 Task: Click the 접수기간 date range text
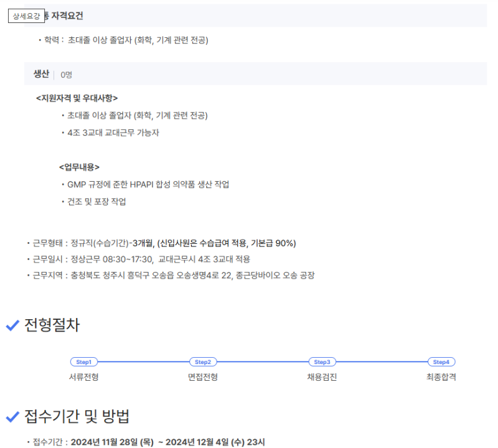tap(168, 442)
